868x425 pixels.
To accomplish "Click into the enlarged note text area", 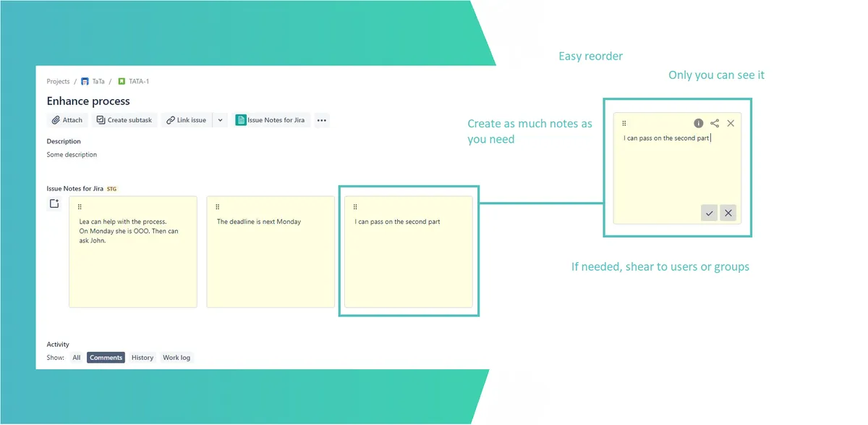I will [677, 168].
